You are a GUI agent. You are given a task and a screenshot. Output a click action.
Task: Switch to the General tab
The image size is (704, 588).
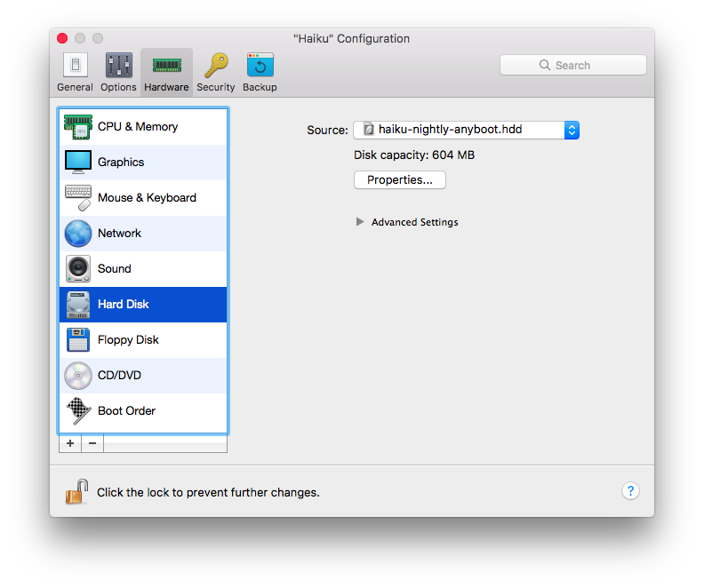point(75,72)
